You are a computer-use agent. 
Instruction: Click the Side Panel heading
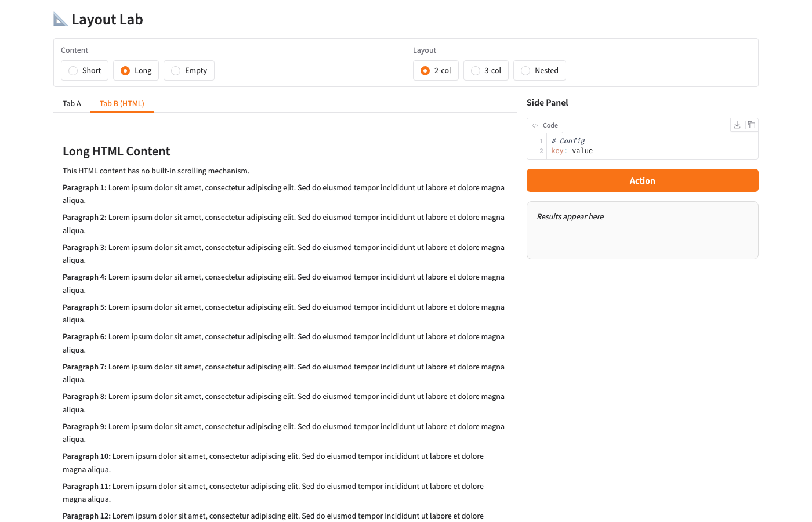pyautogui.click(x=547, y=103)
